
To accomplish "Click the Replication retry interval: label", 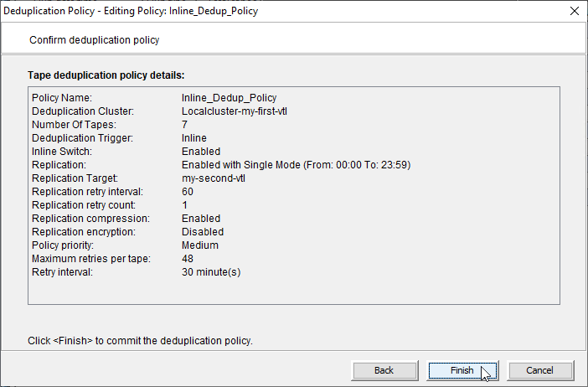I will tap(87, 192).
